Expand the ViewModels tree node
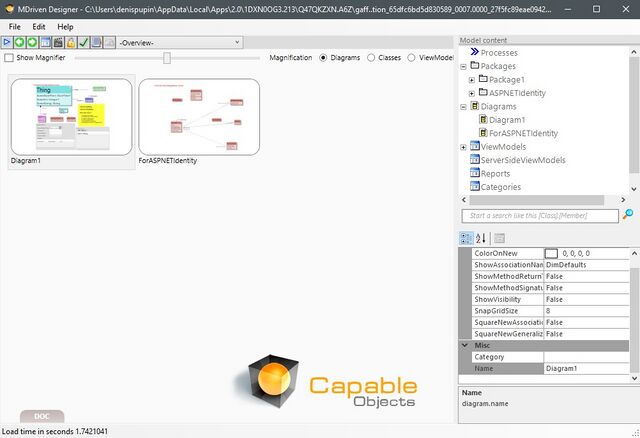Screen dimensions: 640x438 click(x=463, y=147)
